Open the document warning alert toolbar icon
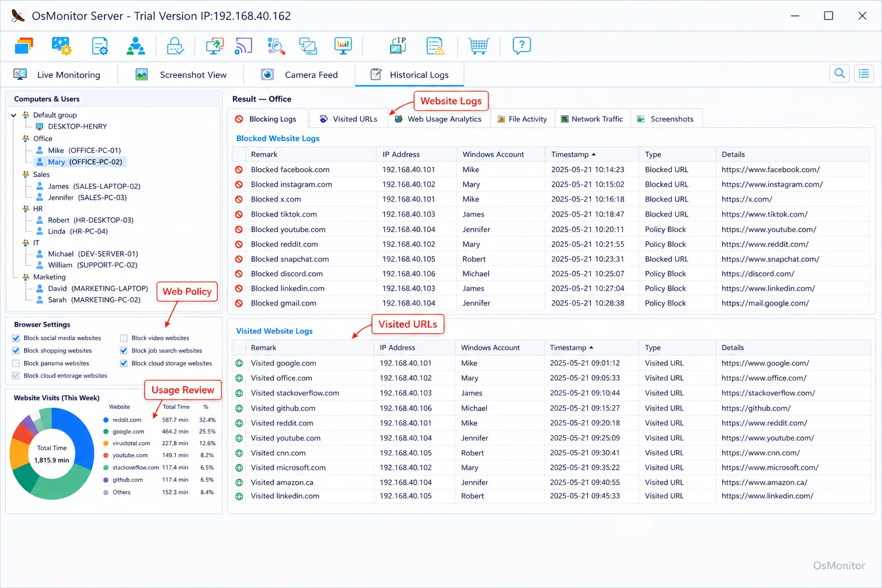The width and height of the screenshot is (882, 588). (x=435, y=46)
